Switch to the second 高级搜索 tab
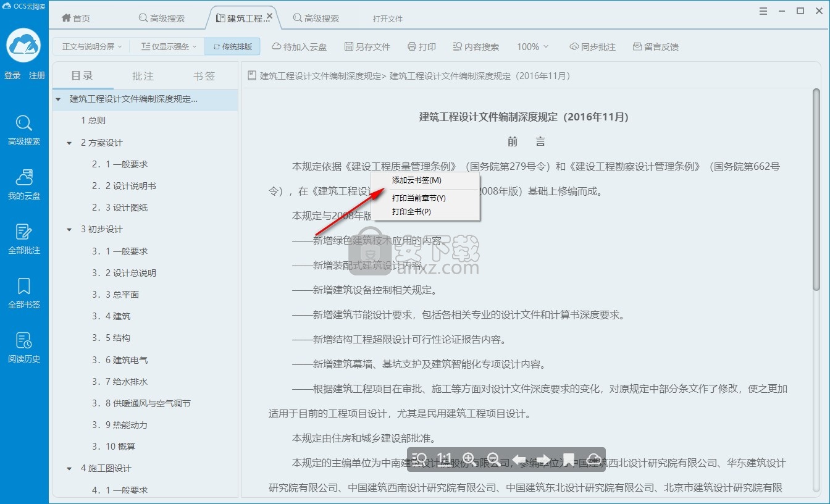Screen dimensions: 830x504 pyautogui.click(x=316, y=19)
